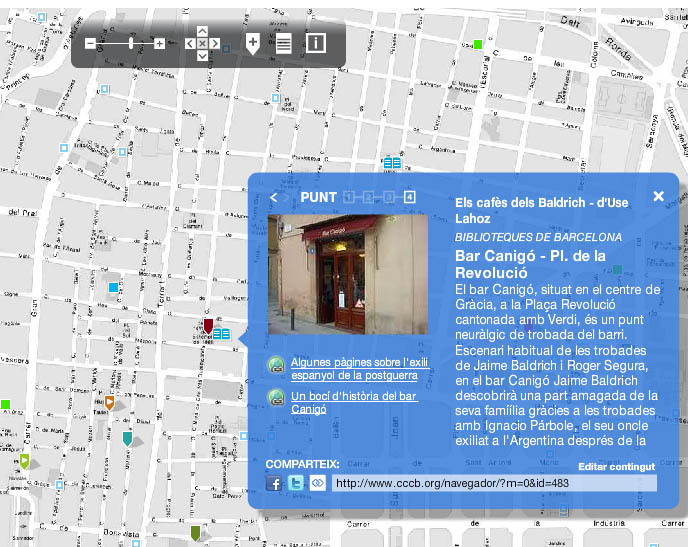
Task: Go to previous point with left chevron
Action: tap(274, 197)
